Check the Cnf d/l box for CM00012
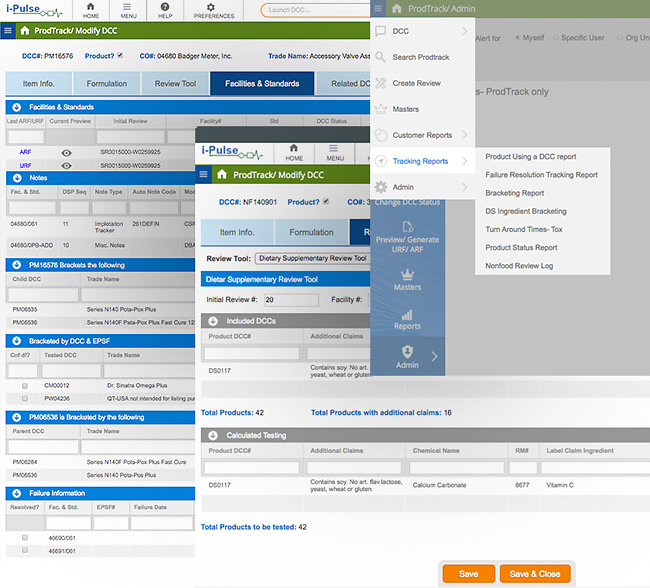 tap(25, 386)
